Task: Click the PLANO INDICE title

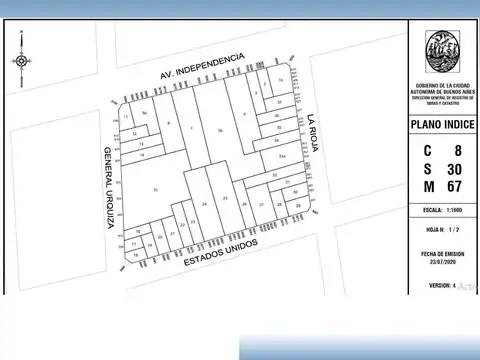Action: [x=443, y=124]
